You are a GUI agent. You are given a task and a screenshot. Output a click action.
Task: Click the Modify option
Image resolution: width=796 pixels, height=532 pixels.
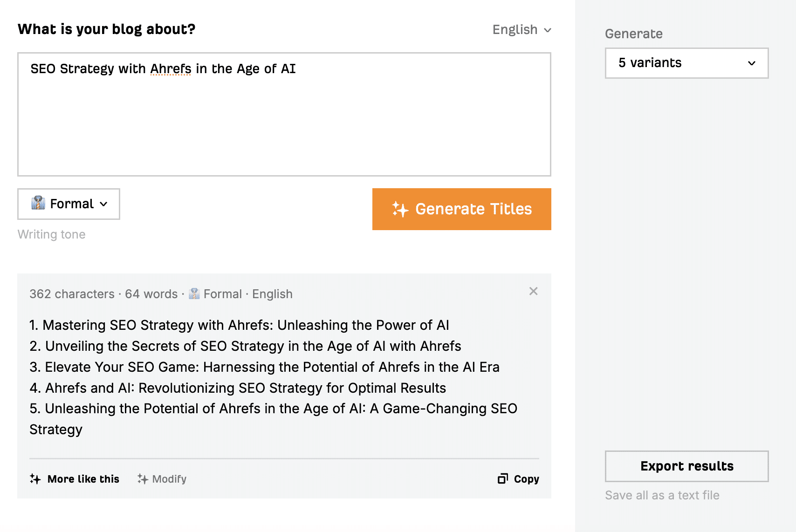pyautogui.click(x=162, y=479)
